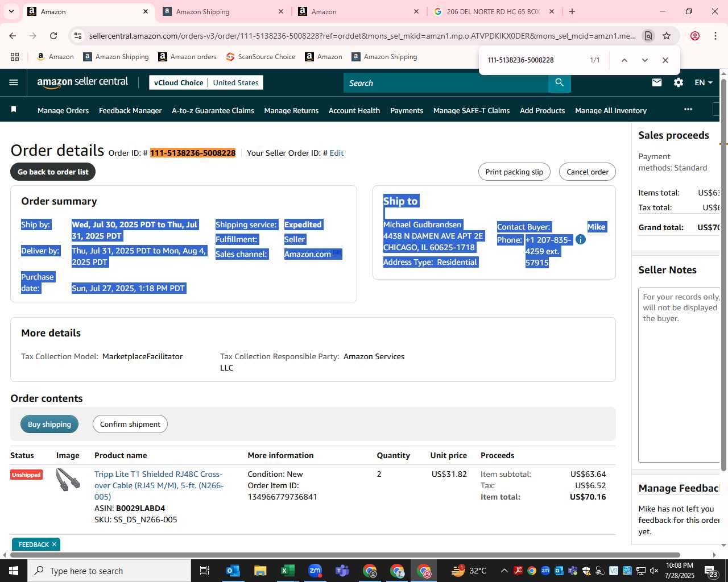This screenshot has width=728, height=582.
Task: Open Account Health in the navigation bar
Action: tap(354, 110)
